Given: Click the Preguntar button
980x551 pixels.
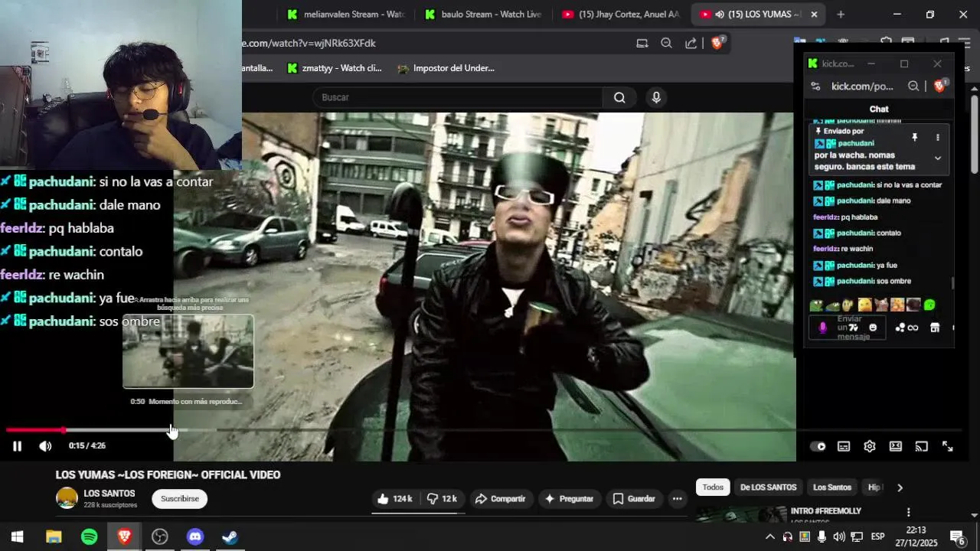Looking at the screenshot, I should coord(568,499).
